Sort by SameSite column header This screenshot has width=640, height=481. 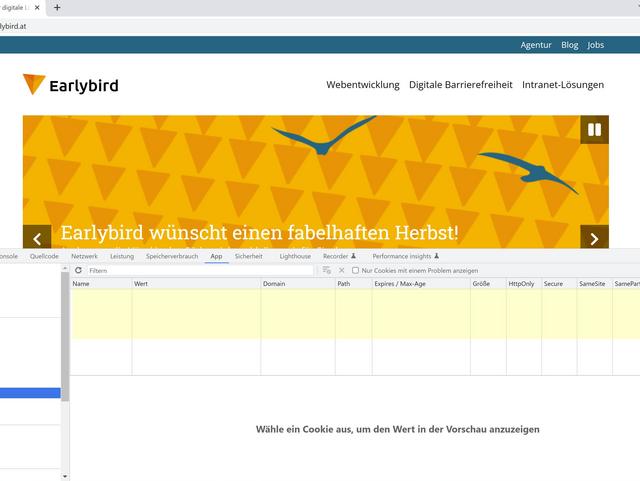595,283
